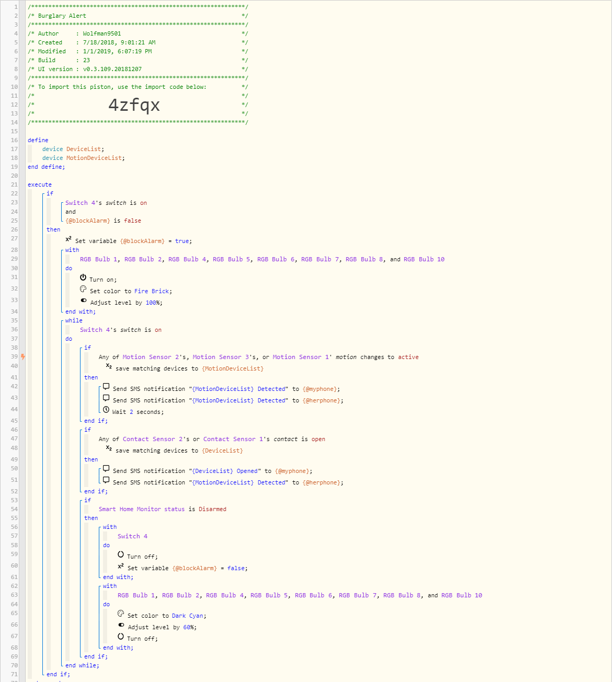616x682 pixels.
Task: Click the 'while' keyword on line 35
Action: pos(74,320)
